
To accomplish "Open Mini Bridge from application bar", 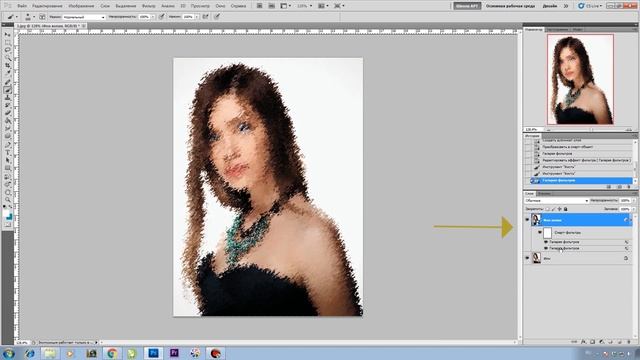I will [271, 6].
